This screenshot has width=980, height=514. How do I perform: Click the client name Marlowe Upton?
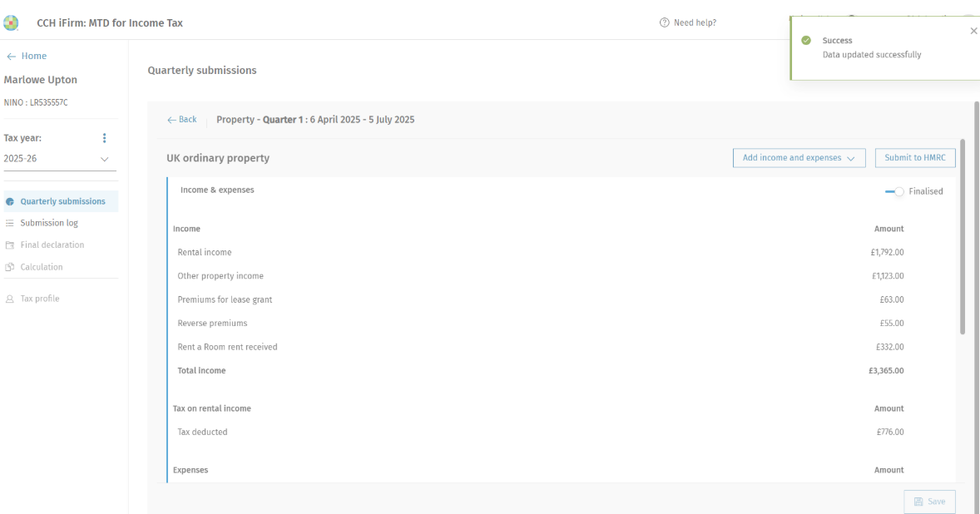click(x=41, y=80)
